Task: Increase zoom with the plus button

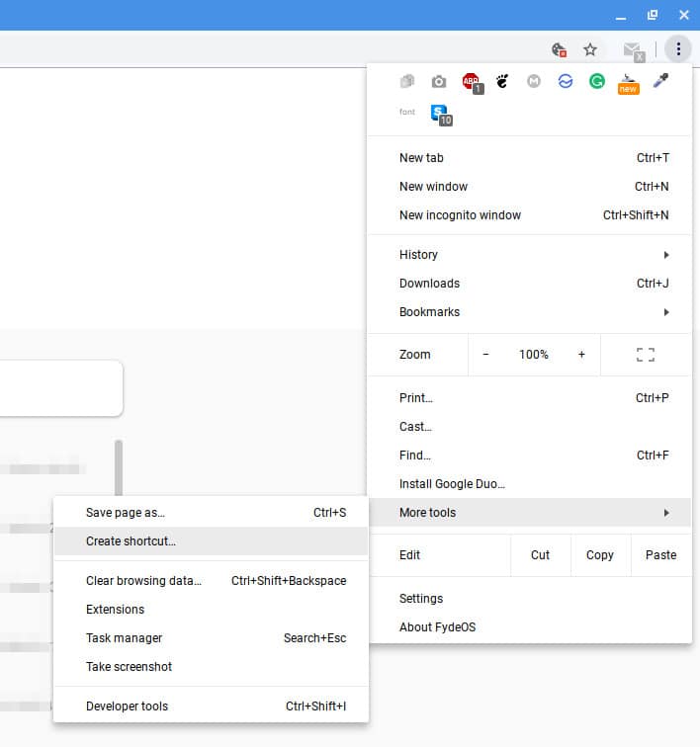Action: point(581,355)
